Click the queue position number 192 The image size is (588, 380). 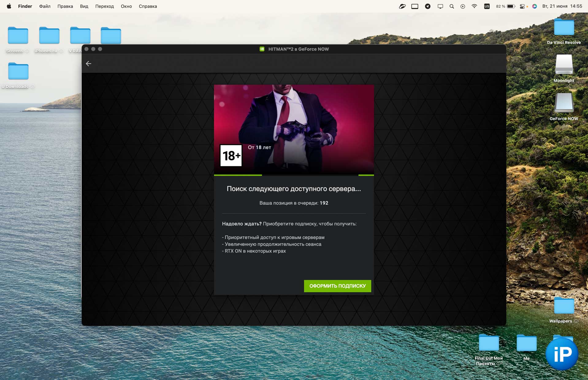(324, 203)
